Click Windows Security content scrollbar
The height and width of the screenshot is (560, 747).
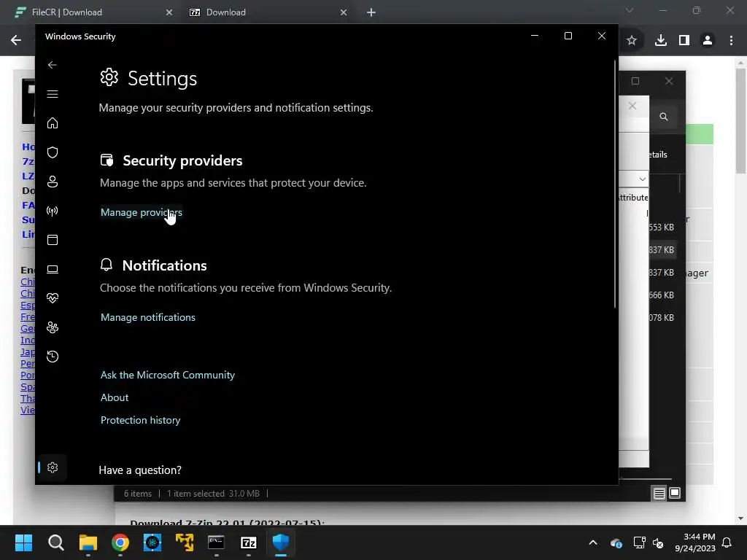(615, 184)
